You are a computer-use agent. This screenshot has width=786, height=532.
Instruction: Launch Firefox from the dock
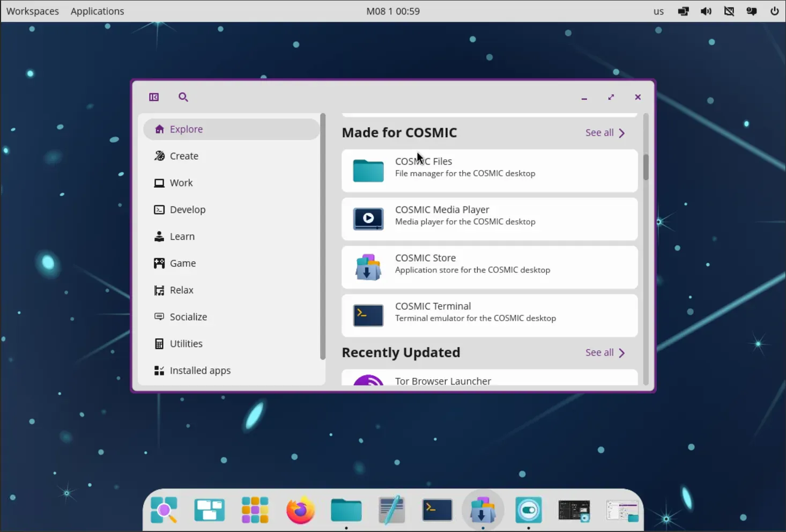click(300, 510)
